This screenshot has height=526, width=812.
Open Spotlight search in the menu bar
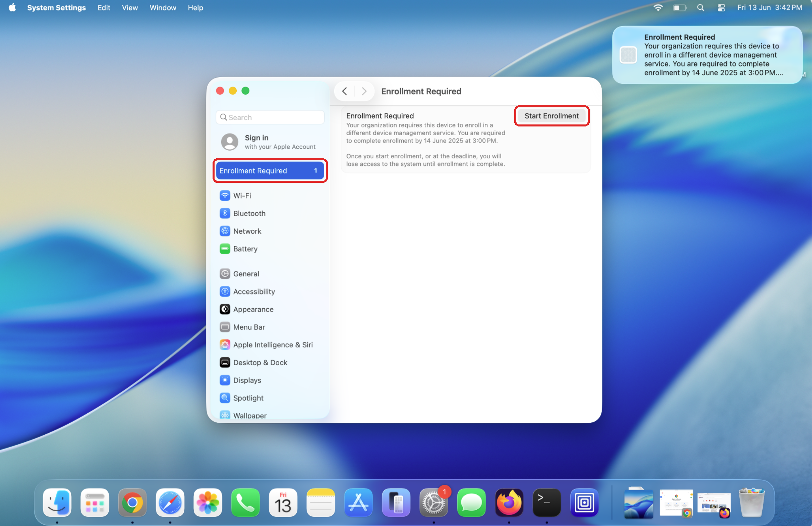(700, 7)
